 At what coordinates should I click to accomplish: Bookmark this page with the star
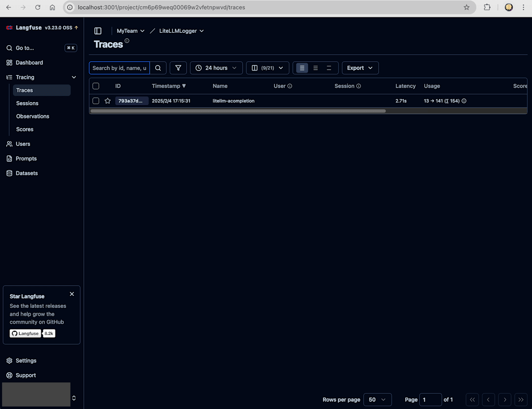click(466, 7)
